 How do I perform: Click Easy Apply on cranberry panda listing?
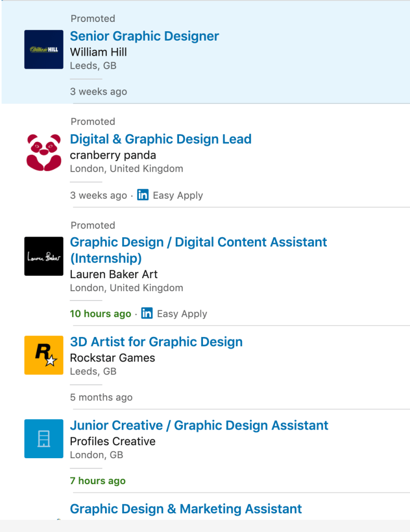coord(178,196)
